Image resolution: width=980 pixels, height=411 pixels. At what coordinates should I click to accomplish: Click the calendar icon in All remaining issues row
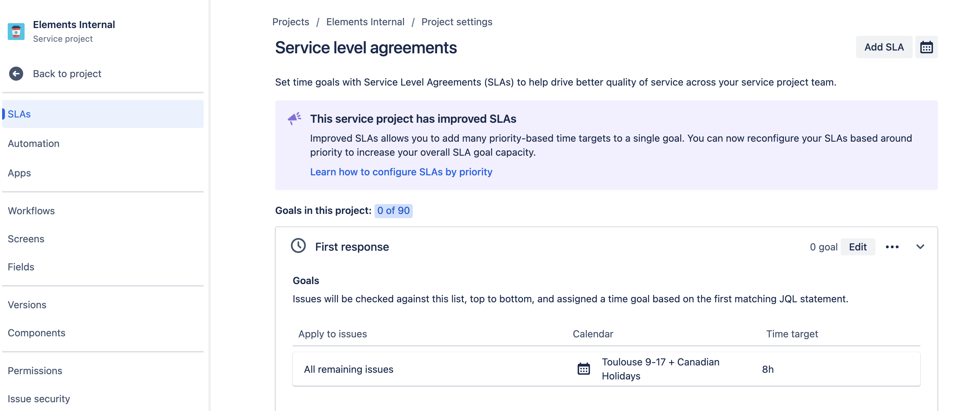pos(584,369)
